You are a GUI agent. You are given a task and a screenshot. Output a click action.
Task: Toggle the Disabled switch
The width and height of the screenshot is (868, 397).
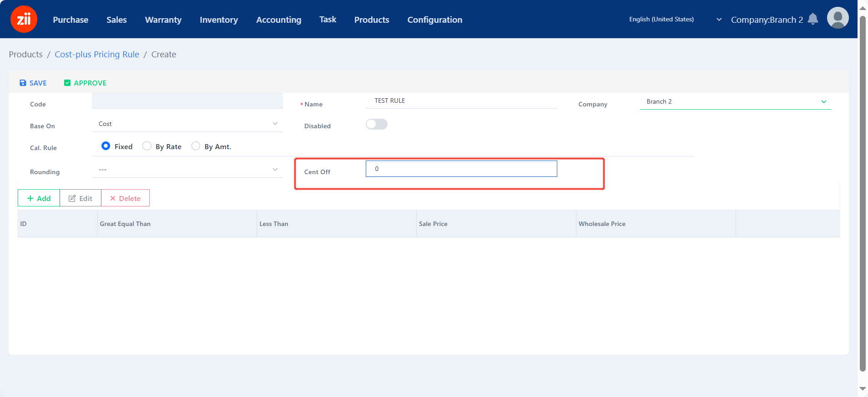377,124
